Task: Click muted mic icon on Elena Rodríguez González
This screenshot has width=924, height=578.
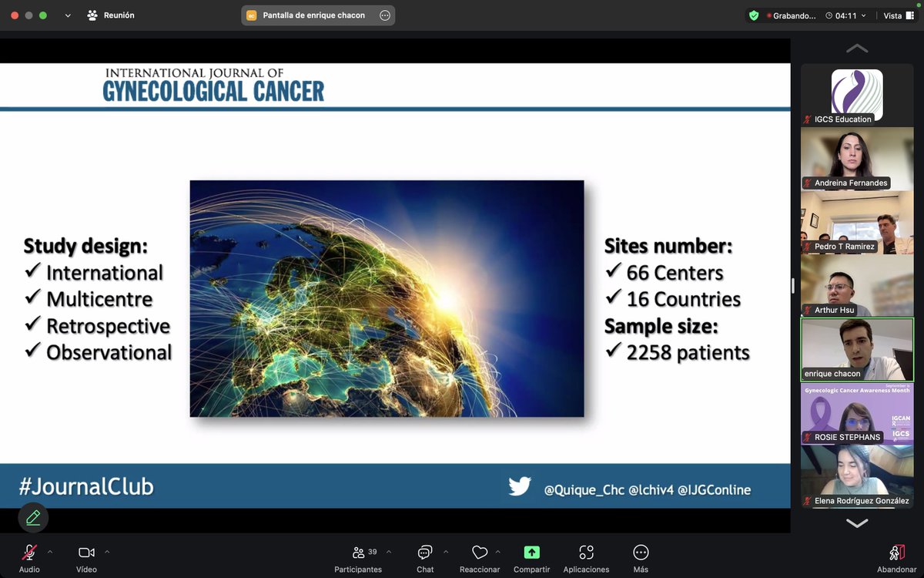Action: click(808, 501)
